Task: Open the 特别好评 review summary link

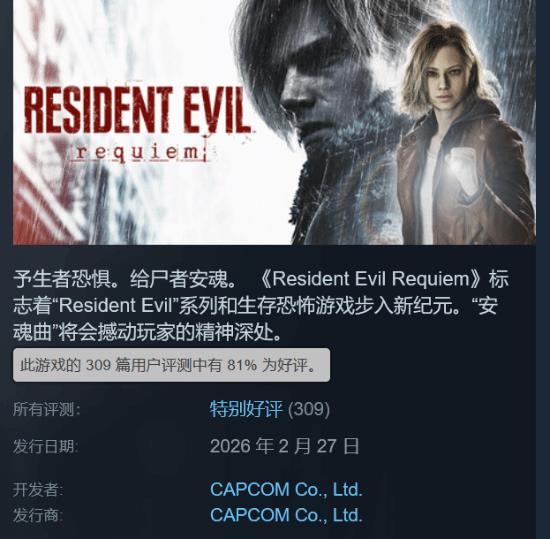Action: 246,409
